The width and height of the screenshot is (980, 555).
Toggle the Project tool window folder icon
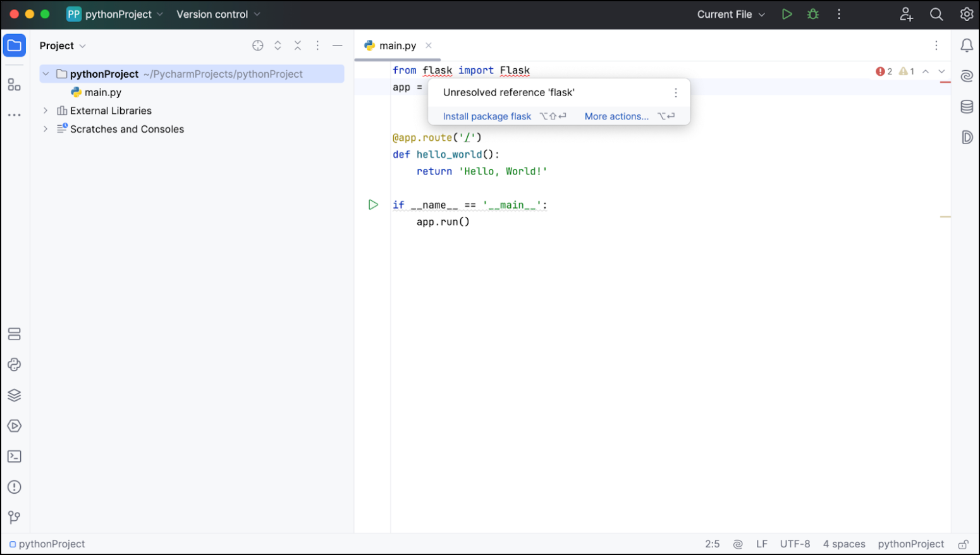(14, 46)
